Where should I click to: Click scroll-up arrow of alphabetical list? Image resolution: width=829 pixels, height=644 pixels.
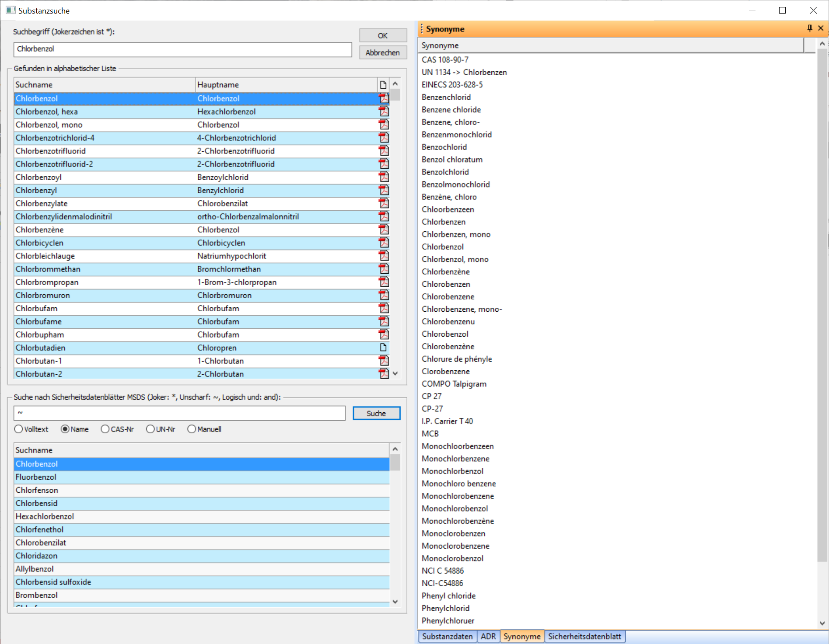point(395,84)
